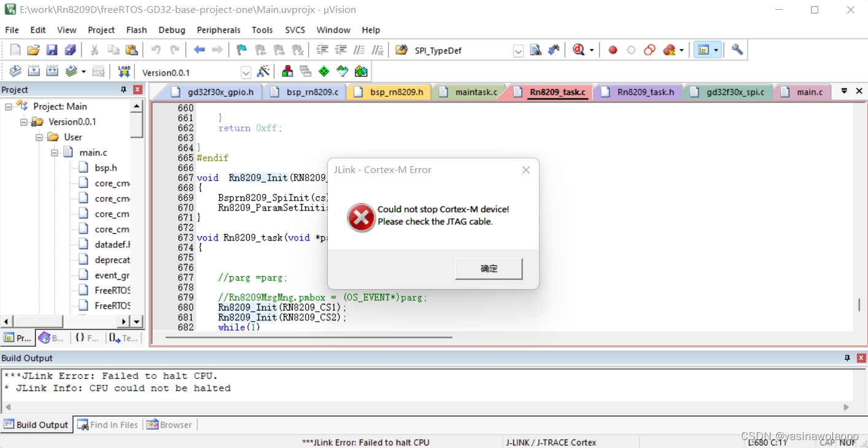Toggle the Build Output panel pin
868x448 pixels.
pyautogui.click(x=847, y=358)
